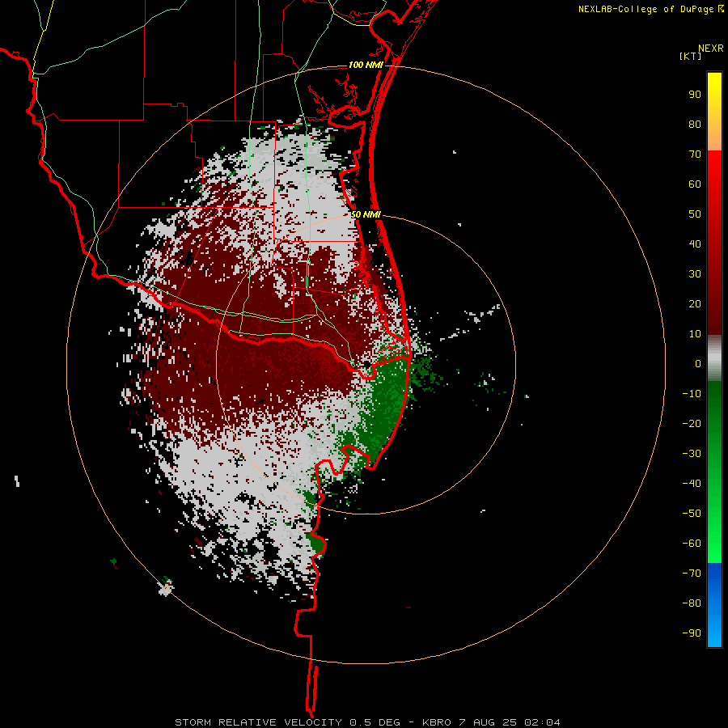Click the 70 value on the velocity scale

695,154
